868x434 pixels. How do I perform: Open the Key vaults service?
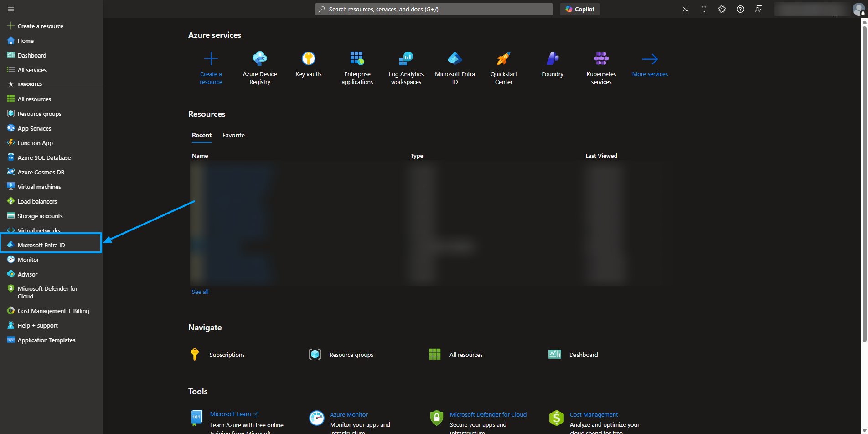[x=308, y=64]
